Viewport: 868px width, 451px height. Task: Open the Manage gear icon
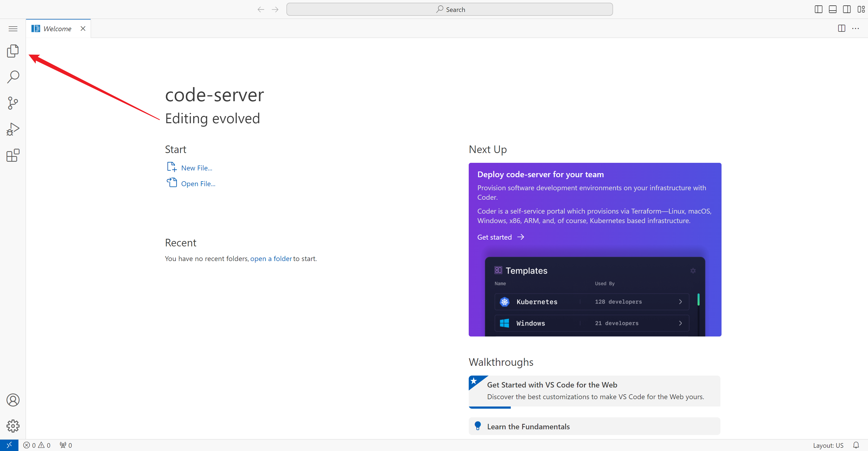pyautogui.click(x=13, y=426)
